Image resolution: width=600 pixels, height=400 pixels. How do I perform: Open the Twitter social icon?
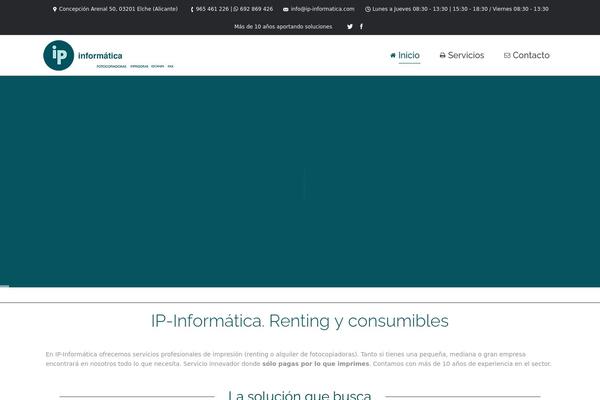[350, 26]
